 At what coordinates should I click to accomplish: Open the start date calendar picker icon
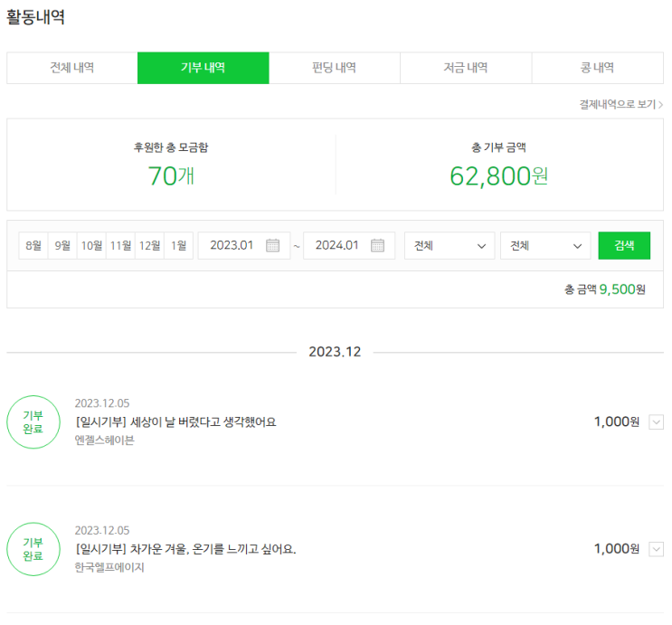(272, 245)
